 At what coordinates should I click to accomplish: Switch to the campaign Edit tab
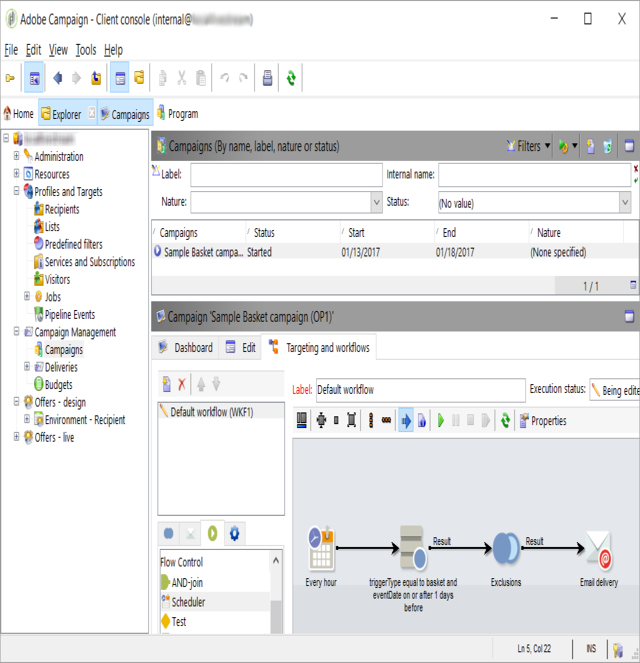(241, 348)
